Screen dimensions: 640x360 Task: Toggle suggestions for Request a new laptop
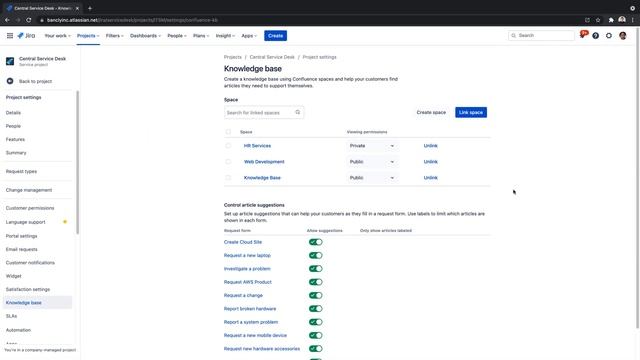[316, 256]
